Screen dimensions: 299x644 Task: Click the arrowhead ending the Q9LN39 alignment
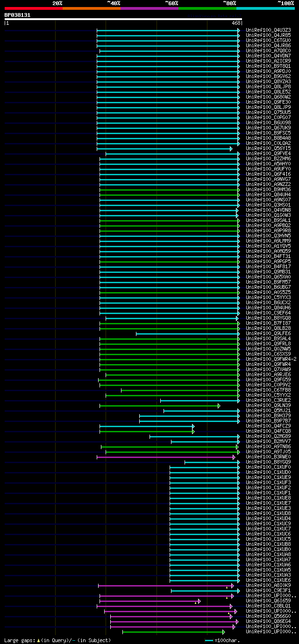(219, 406)
